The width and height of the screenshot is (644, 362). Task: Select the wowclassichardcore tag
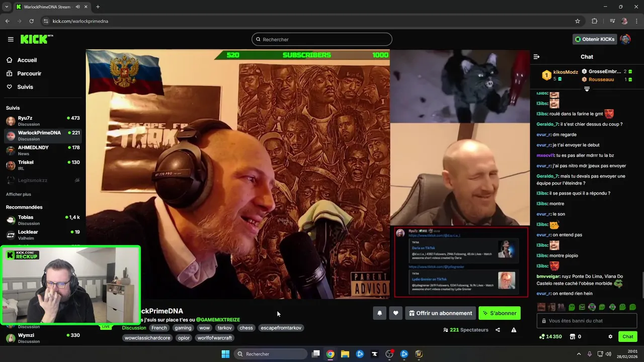pos(147,338)
